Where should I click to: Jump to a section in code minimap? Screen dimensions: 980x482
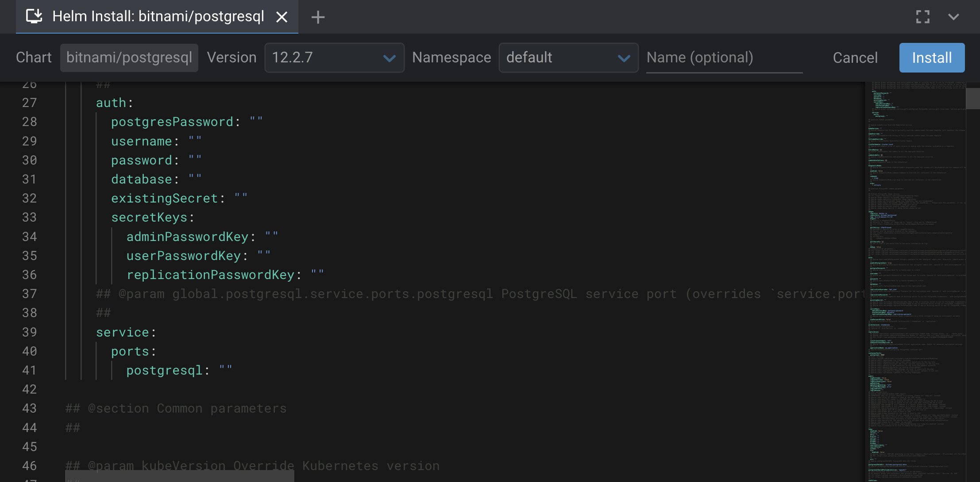tap(914, 265)
